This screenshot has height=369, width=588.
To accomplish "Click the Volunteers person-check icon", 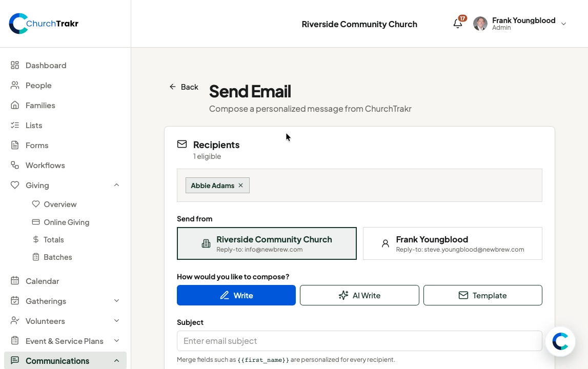I will 15,321.
